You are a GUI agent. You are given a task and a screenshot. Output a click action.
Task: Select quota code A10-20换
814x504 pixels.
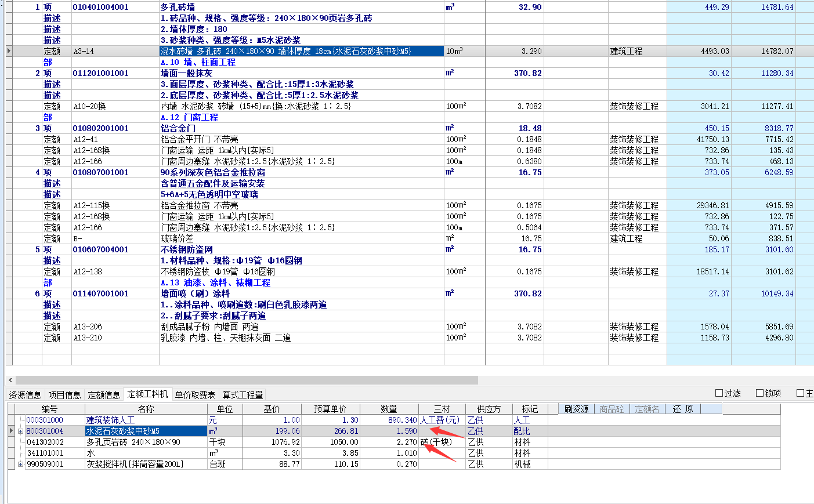pyautogui.click(x=89, y=106)
